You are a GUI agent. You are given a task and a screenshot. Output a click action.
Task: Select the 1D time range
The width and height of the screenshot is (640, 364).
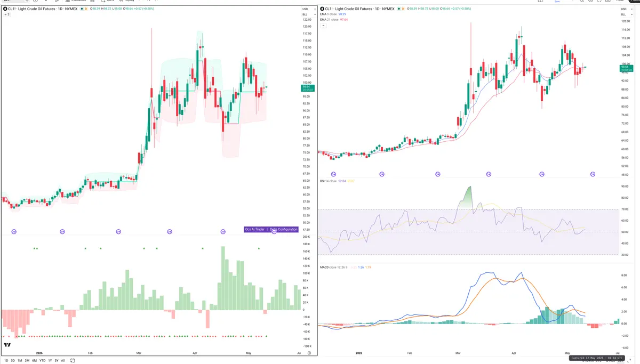pyautogui.click(x=6, y=361)
